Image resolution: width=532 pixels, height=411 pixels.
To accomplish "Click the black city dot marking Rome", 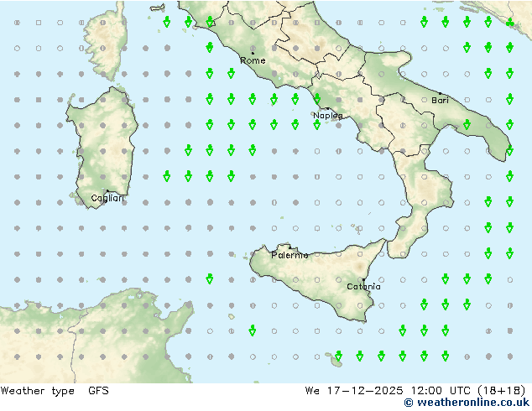I will (253, 53).
